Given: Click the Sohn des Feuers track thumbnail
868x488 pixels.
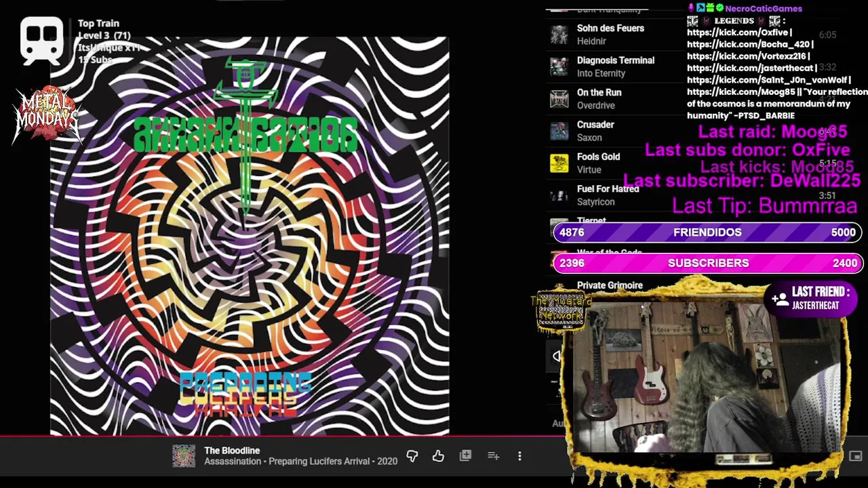Looking at the screenshot, I should tap(559, 35).
